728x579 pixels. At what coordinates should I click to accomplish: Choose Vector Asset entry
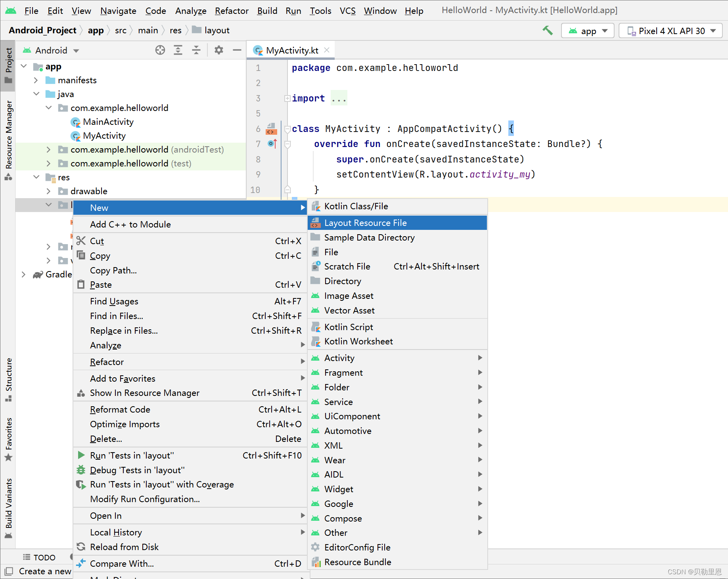tap(398, 310)
